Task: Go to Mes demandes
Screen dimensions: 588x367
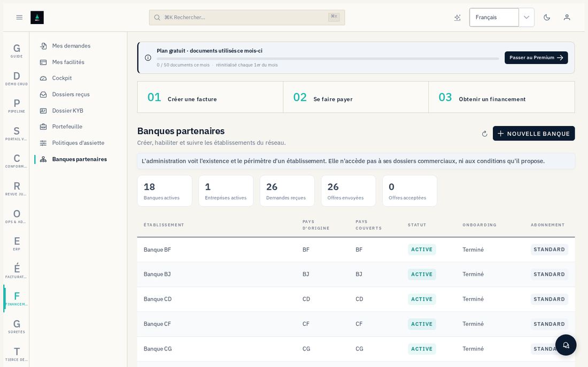Action: click(x=71, y=46)
